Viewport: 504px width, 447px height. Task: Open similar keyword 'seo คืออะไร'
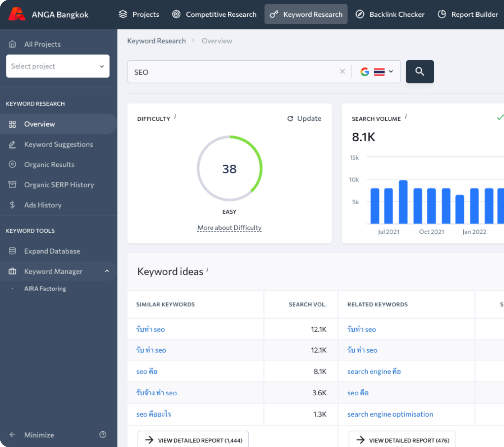(x=154, y=414)
